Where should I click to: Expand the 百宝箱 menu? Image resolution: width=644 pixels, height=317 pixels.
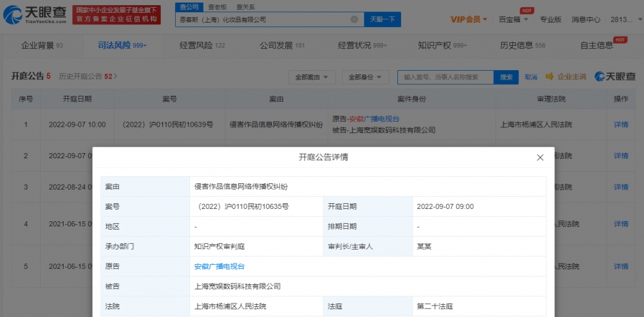[513, 19]
